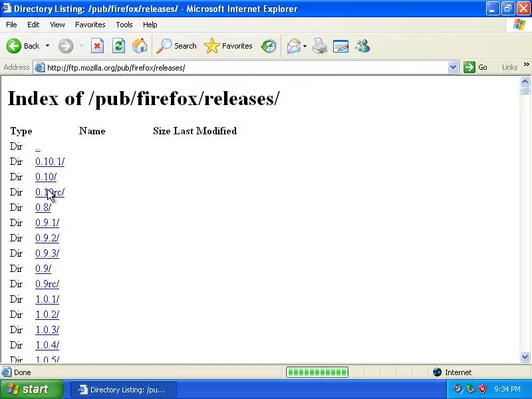The height and width of the screenshot is (399, 532).
Task: Open the Help menu
Action: click(150, 25)
